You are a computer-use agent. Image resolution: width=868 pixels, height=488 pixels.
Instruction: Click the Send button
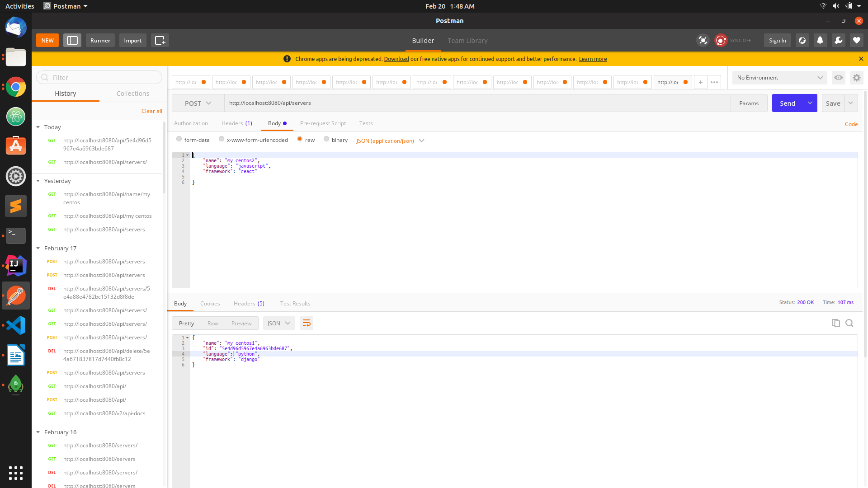[788, 103]
